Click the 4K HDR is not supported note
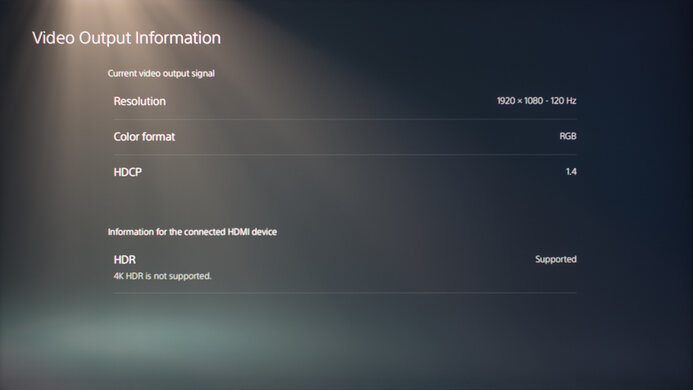The height and width of the screenshot is (390, 693). click(163, 276)
